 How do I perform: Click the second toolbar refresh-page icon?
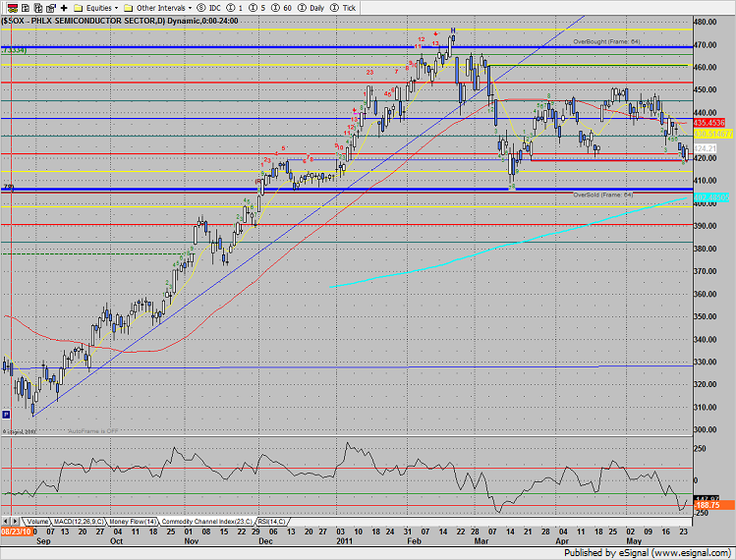[26, 8]
